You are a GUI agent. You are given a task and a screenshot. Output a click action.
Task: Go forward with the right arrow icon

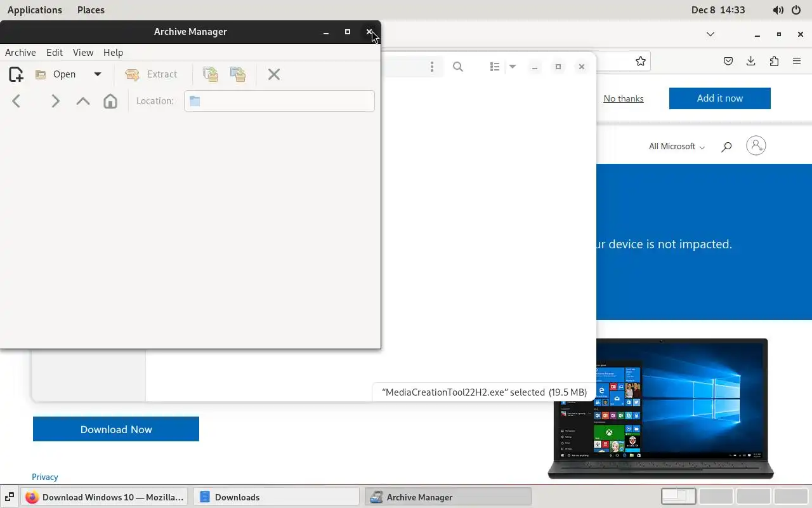click(55, 101)
